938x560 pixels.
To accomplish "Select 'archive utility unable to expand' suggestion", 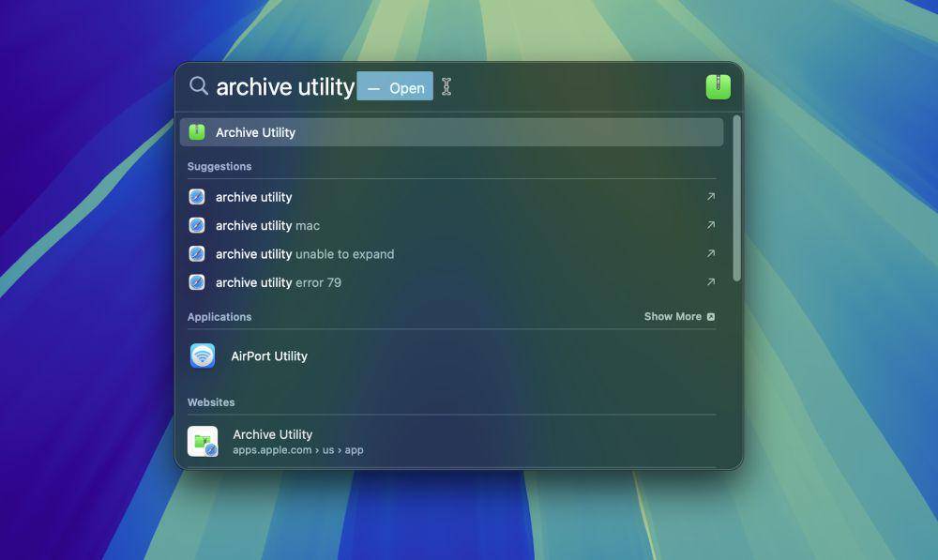I will coord(452,253).
